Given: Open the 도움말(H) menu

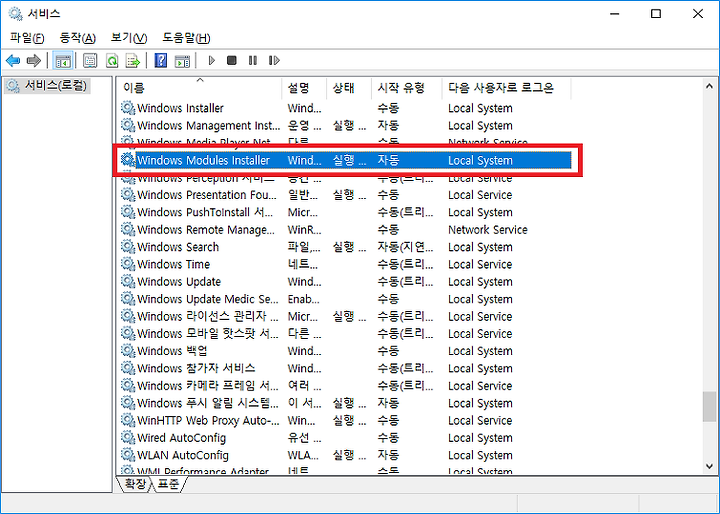Looking at the screenshot, I should pos(186,38).
